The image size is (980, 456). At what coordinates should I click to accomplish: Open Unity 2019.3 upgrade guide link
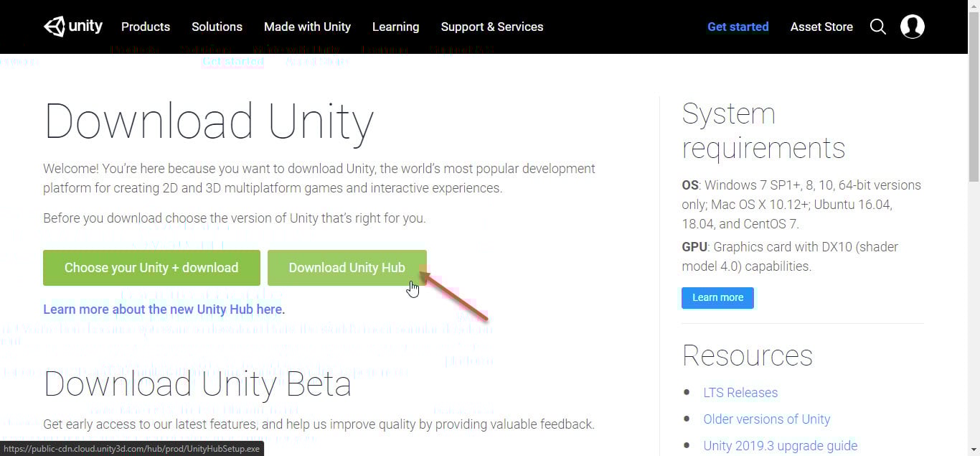point(780,446)
